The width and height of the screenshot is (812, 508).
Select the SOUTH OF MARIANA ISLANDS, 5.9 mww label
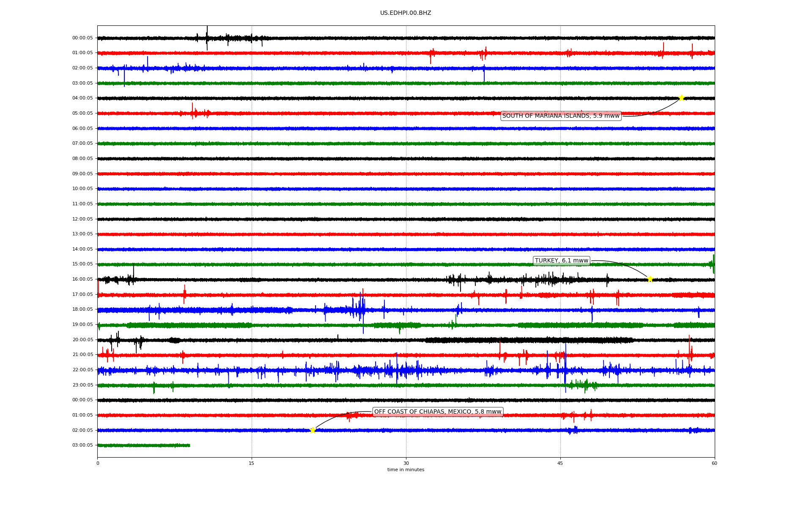tap(561, 116)
